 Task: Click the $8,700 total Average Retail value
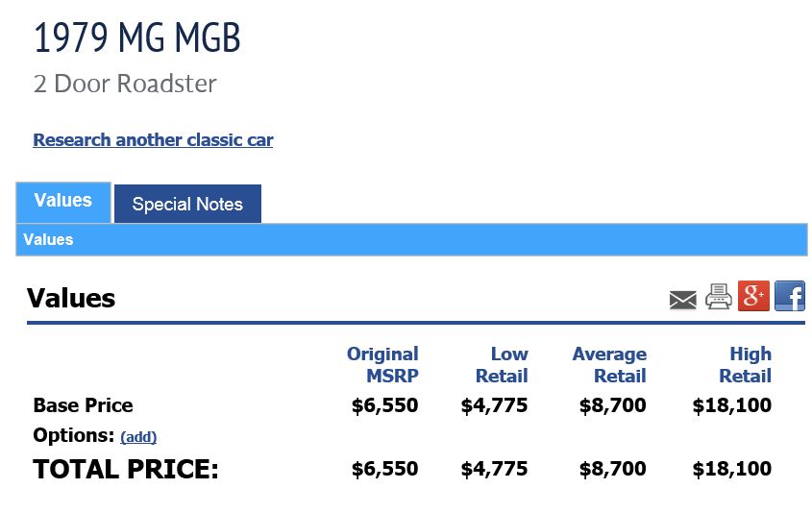(613, 469)
